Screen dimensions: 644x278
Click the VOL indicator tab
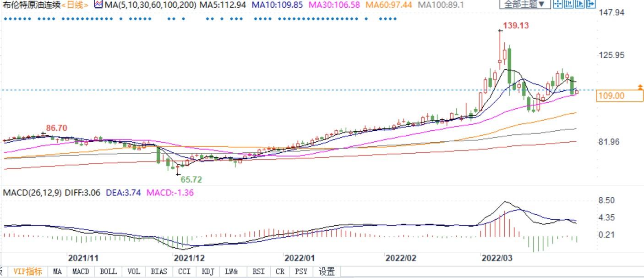[x=134, y=272]
